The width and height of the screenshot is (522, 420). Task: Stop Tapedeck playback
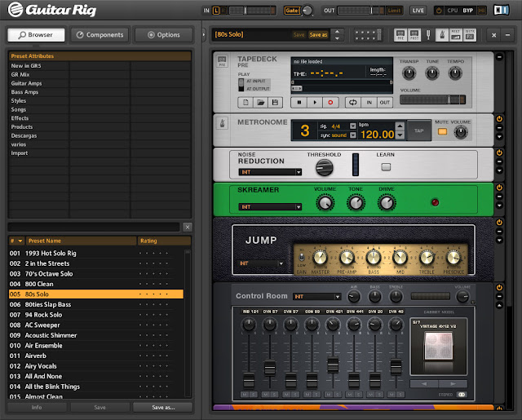[x=299, y=103]
